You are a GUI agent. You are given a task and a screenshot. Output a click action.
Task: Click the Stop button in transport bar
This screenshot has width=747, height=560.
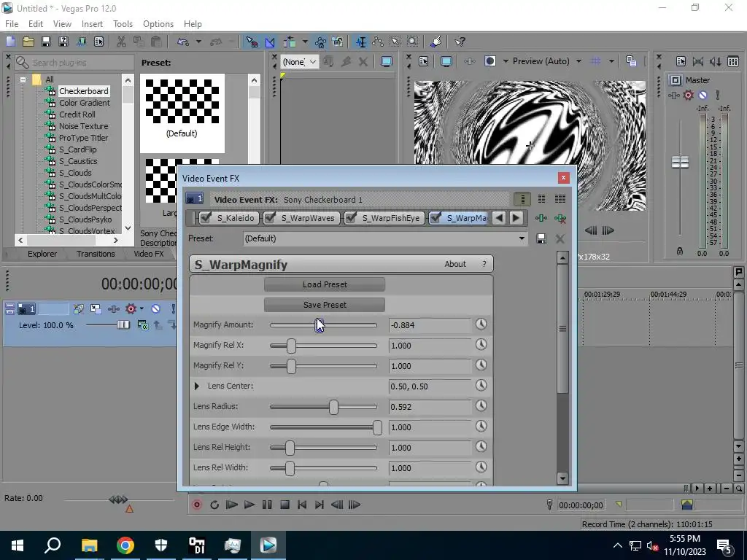(285, 505)
